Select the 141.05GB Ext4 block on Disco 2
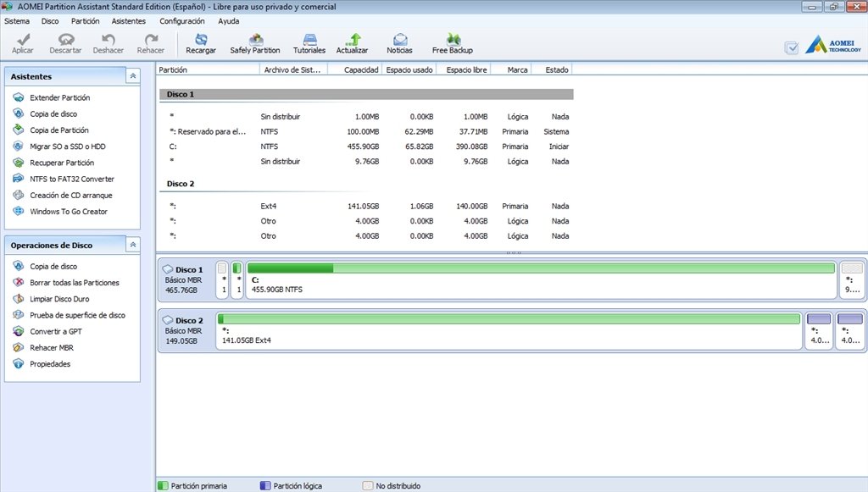868x492 pixels. tap(509, 330)
